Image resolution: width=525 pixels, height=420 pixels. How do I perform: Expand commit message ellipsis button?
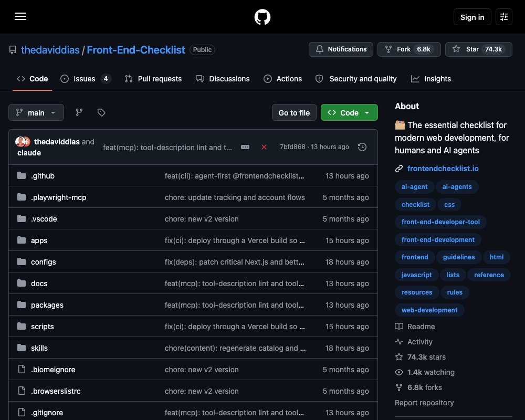(245, 147)
